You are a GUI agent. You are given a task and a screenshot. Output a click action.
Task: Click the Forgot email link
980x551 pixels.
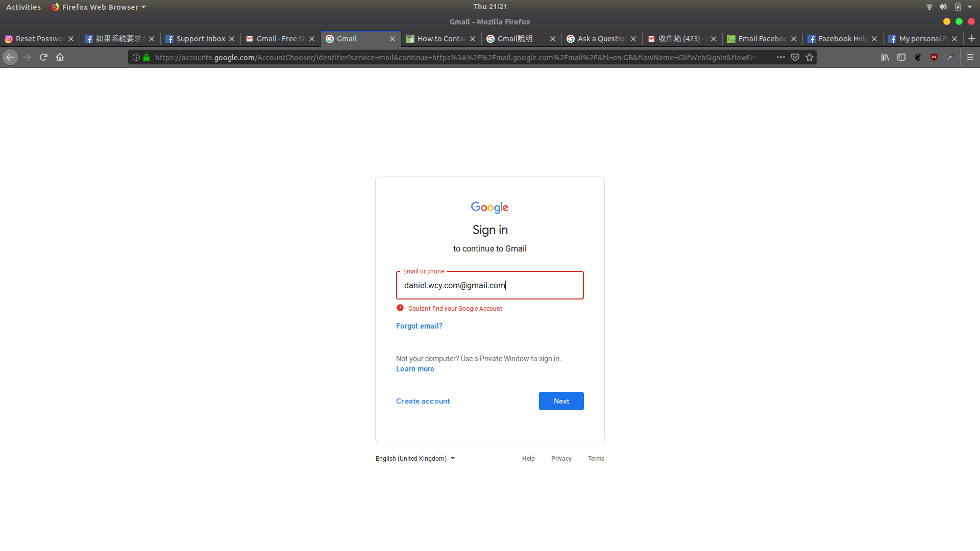(420, 325)
